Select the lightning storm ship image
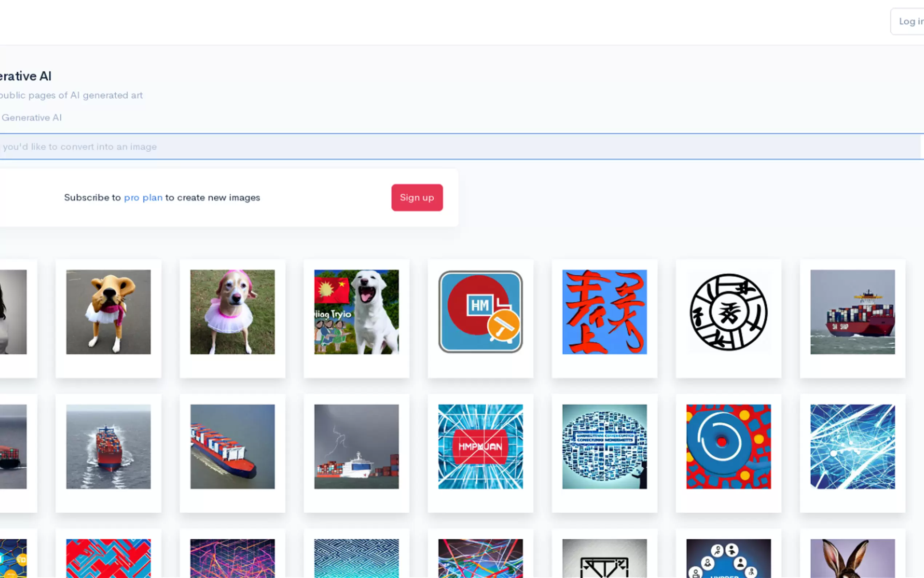Image resolution: width=924 pixels, height=578 pixels. pos(357,447)
